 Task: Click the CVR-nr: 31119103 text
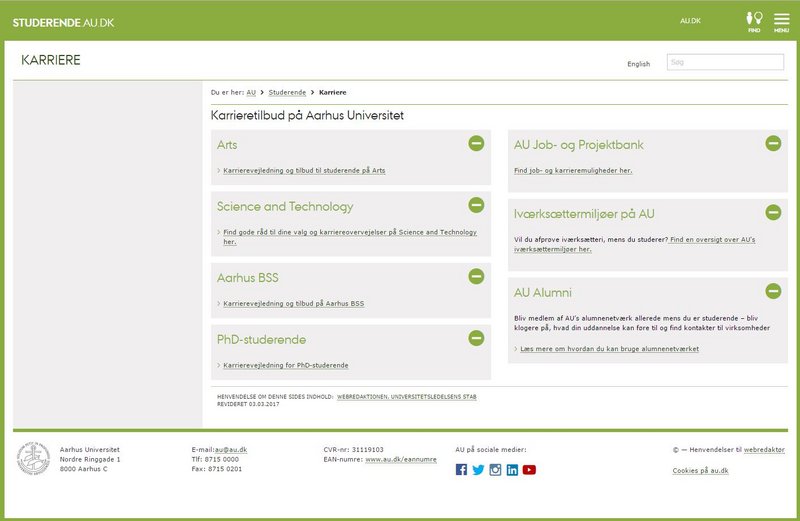pos(353,450)
